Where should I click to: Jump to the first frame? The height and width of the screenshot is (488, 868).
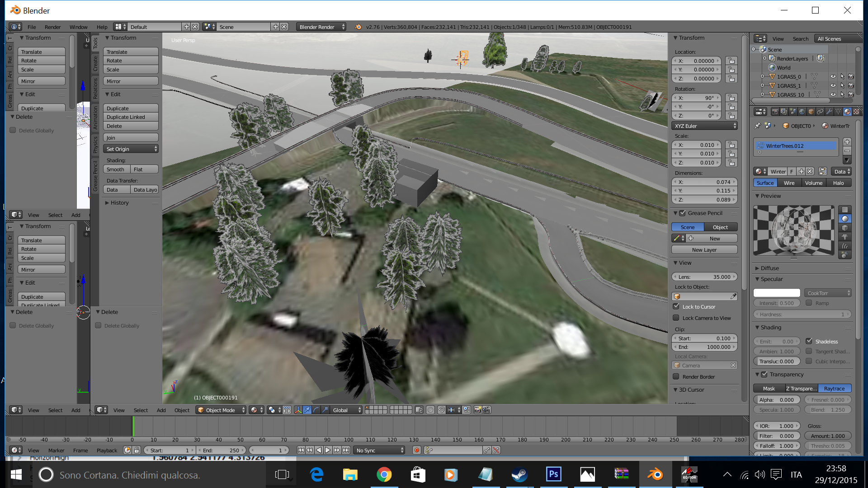pyautogui.click(x=301, y=450)
